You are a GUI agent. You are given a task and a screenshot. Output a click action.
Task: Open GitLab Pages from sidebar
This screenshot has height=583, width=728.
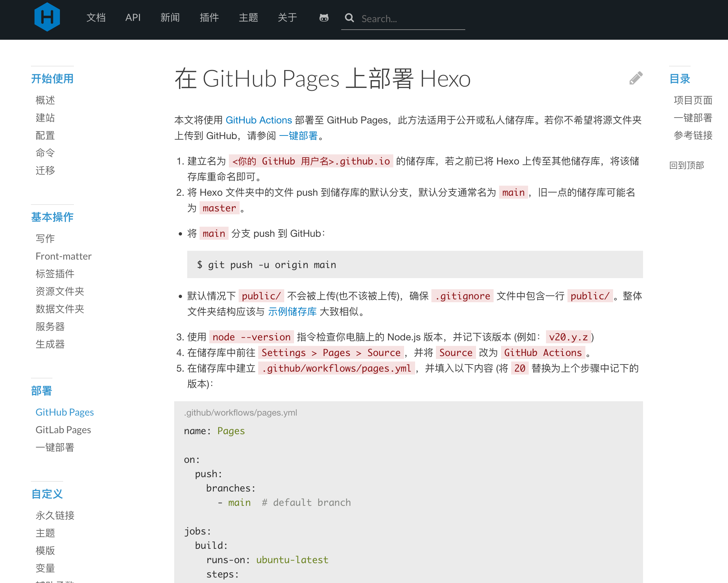tap(63, 430)
